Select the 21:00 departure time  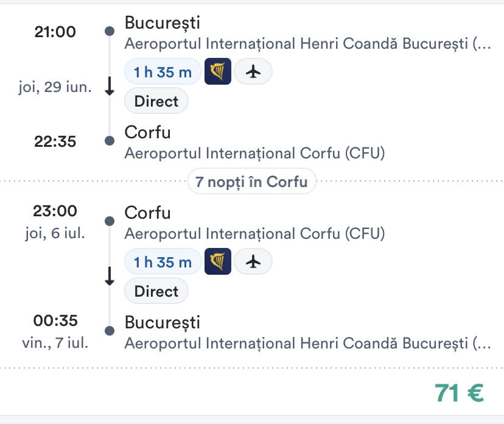coord(56,32)
